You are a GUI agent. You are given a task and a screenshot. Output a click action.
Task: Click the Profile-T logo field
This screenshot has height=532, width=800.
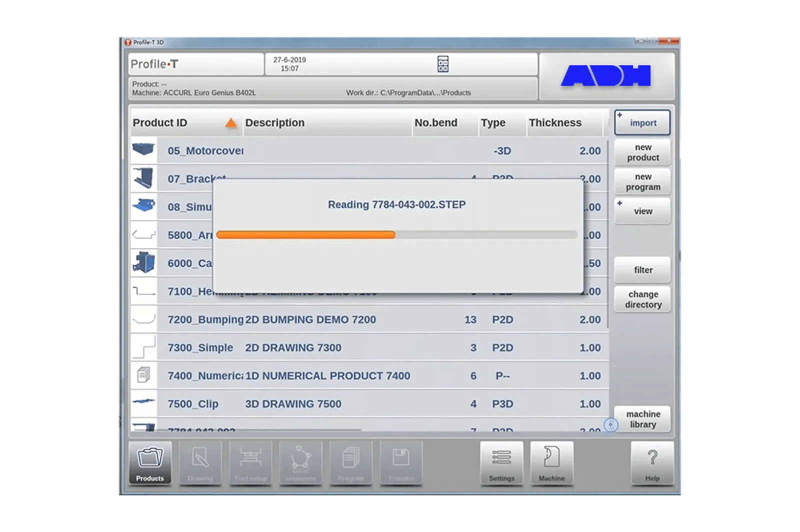[x=196, y=64]
